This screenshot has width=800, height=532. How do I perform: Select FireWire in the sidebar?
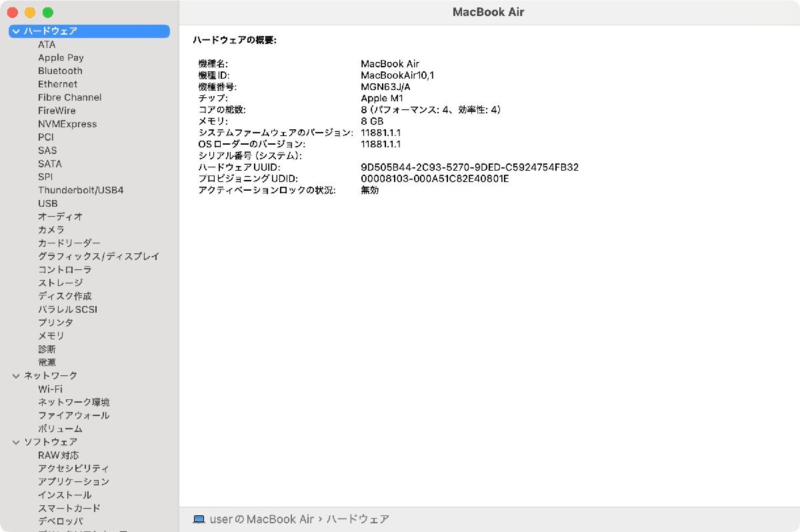coord(57,111)
